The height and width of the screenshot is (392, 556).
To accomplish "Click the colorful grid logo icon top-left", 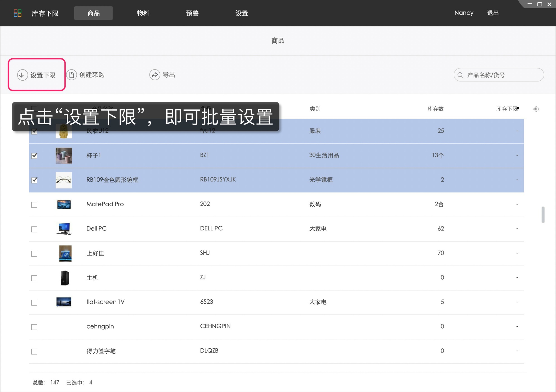I will pyautogui.click(x=18, y=13).
